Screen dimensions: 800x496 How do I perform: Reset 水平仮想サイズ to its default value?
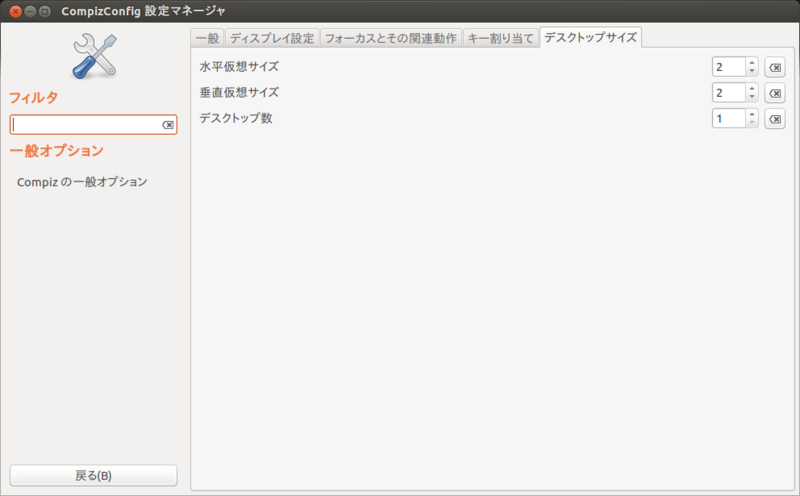pyautogui.click(x=774, y=67)
